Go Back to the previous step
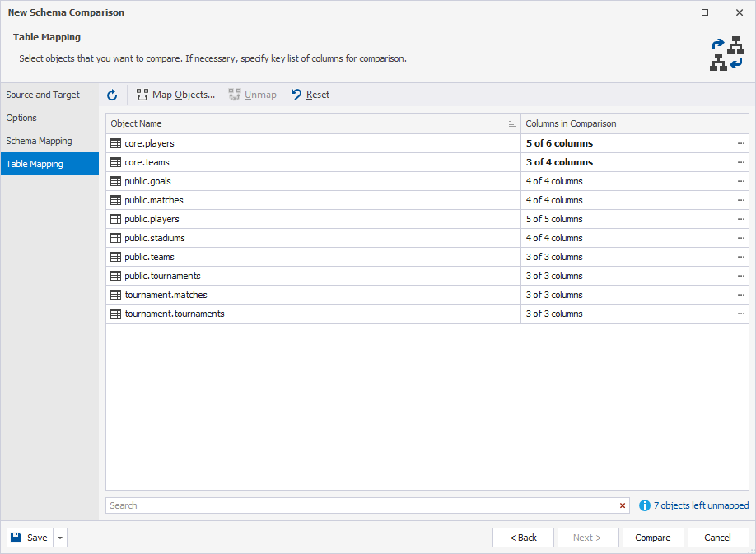Image resolution: width=756 pixels, height=554 pixels. (523, 538)
